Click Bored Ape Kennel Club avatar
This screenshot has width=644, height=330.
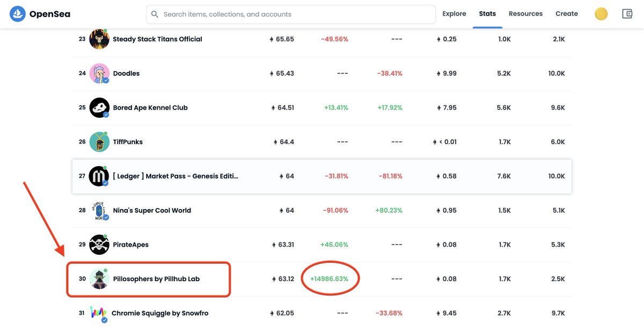pyautogui.click(x=99, y=107)
